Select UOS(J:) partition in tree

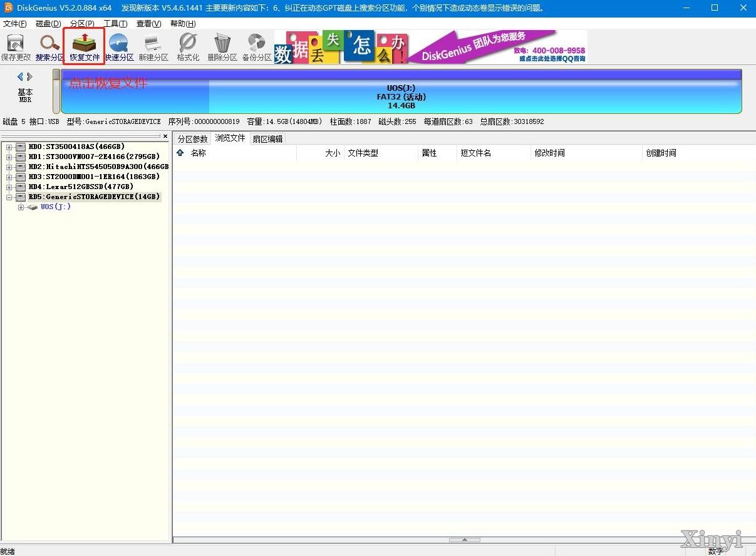(x=56, y=207)
